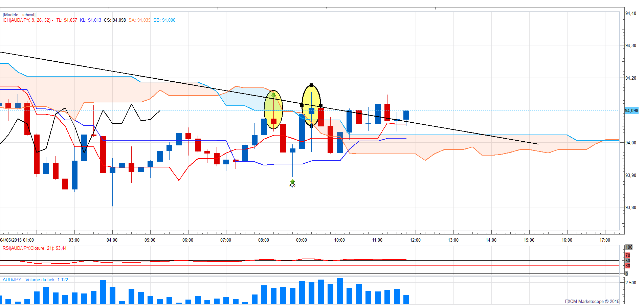Image resolution: width=644 pixels, height=305 pixels.
Task: Click the 17:00 time axis label
Action: coord(605,240)
